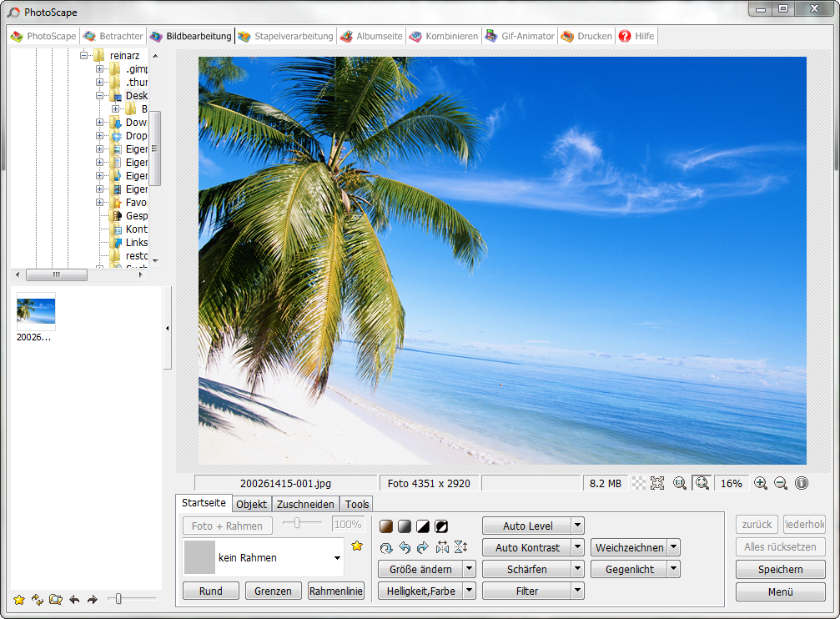Click the sepia tone icon
This screenshot has width=840, height=619.
click(386, 526)
